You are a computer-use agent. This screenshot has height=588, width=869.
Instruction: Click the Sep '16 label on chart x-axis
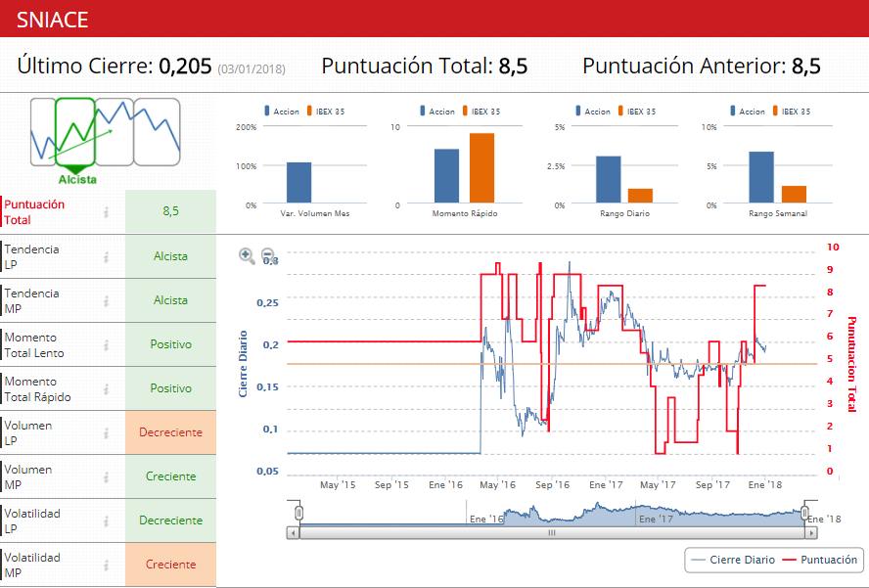pos(552,485)
